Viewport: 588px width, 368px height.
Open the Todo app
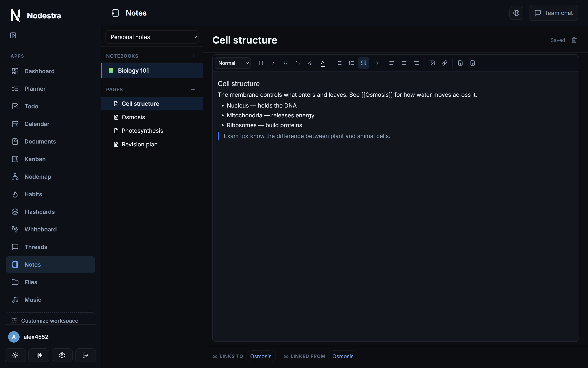coord(50,106)
